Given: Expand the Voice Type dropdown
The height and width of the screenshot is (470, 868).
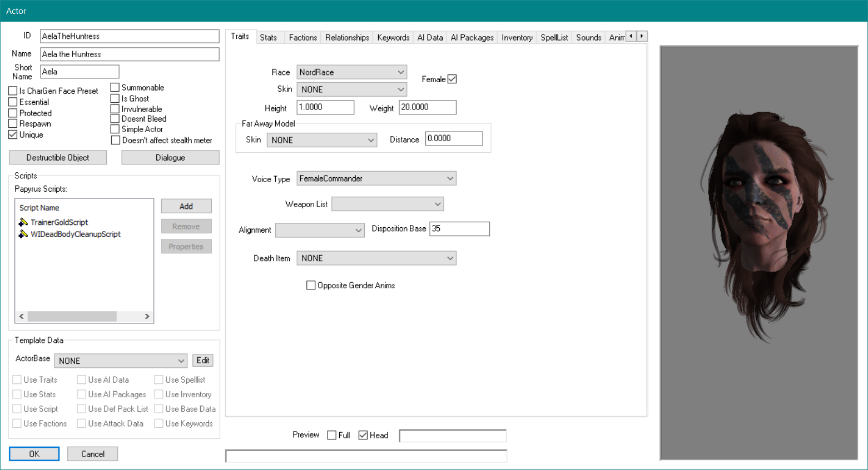Looking at the screenshot, I should pos(376,179).
